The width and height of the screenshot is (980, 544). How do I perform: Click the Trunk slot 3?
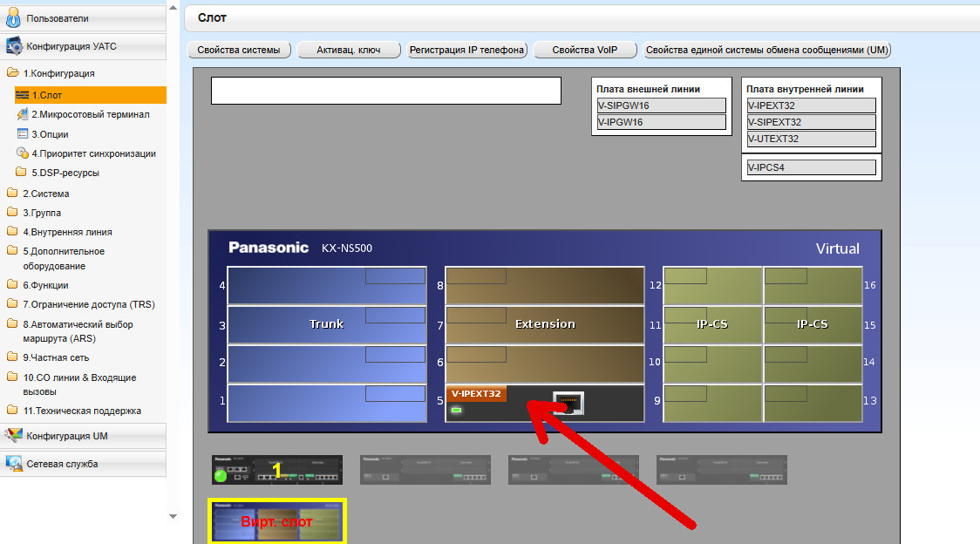327,324
